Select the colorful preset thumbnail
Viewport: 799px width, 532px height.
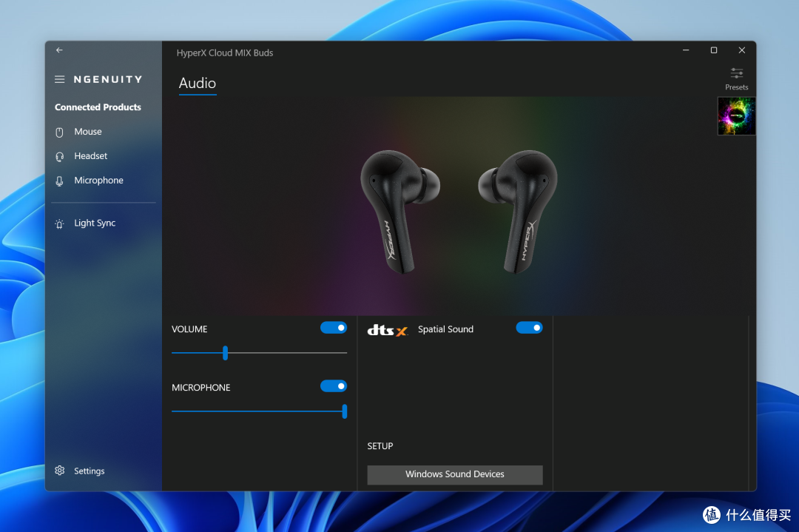[736, 116]
